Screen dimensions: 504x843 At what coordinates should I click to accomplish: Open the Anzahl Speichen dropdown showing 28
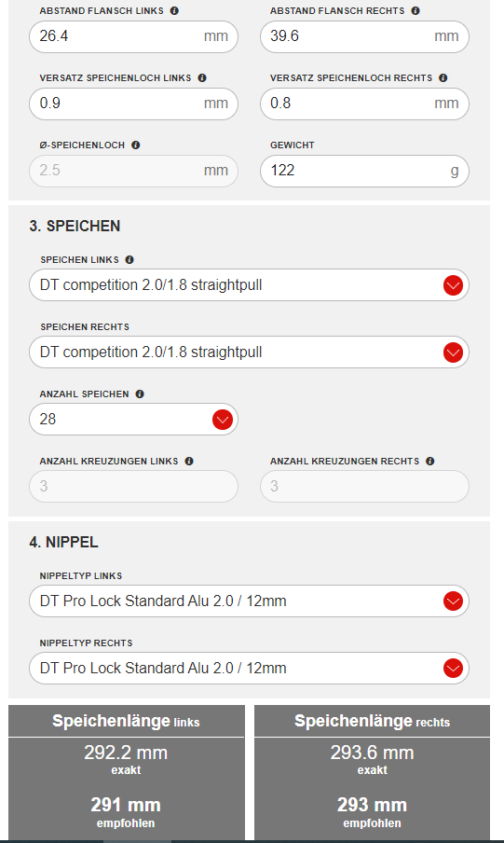pos(133,420)
